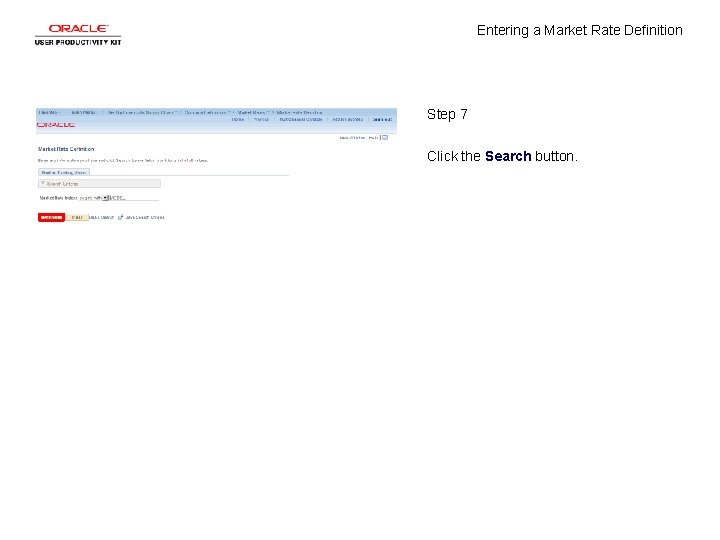Click the Save Search Criteria link

(145, 217)
